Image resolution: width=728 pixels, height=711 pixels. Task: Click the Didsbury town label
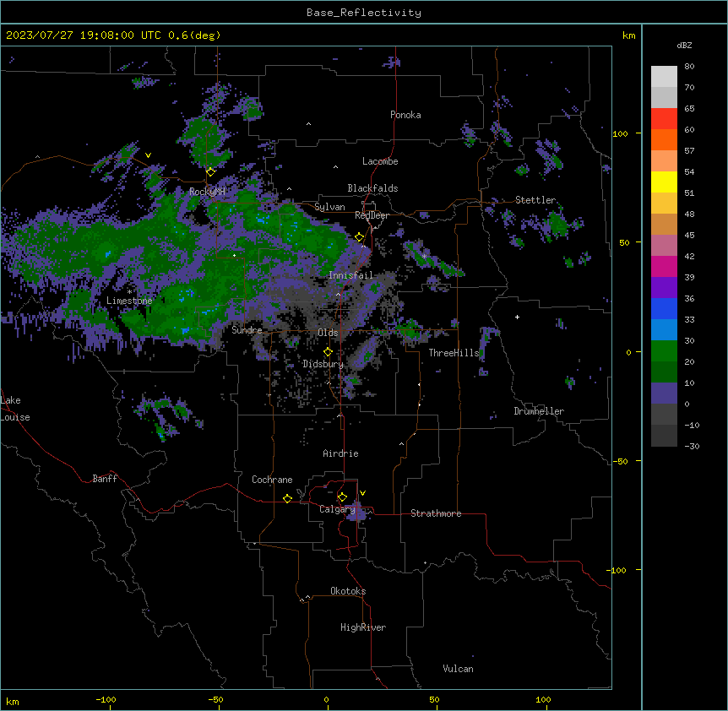(323, 364)
